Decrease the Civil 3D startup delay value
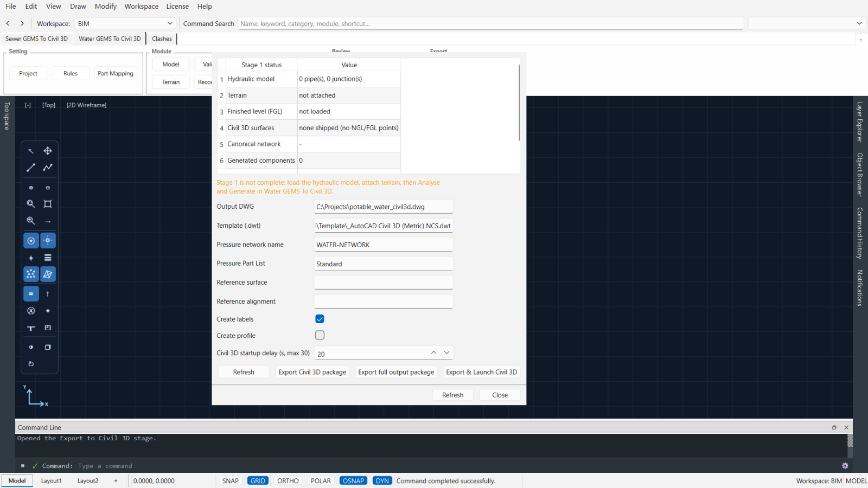The height and width of the screenshot is (488, 868). point(447,353)
